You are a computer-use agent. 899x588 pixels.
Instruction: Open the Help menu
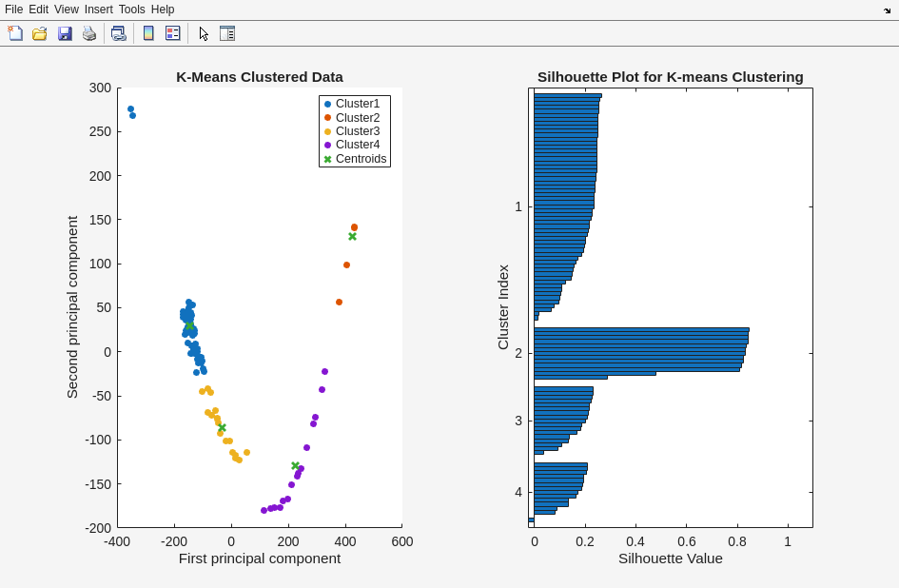pos(163,10)
